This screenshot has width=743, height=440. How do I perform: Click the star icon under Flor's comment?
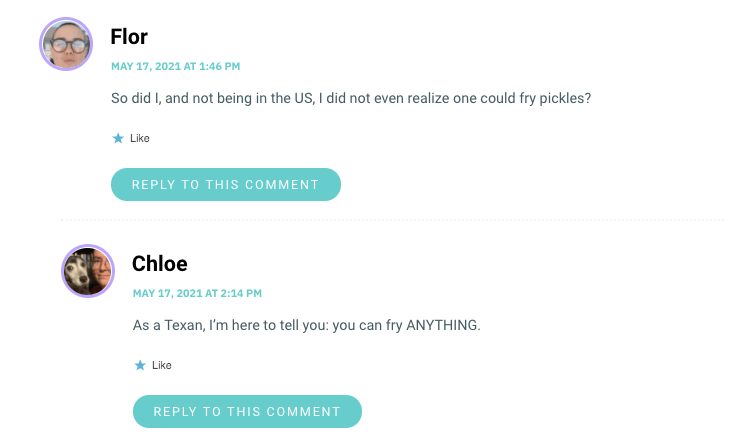click(118, 138)
